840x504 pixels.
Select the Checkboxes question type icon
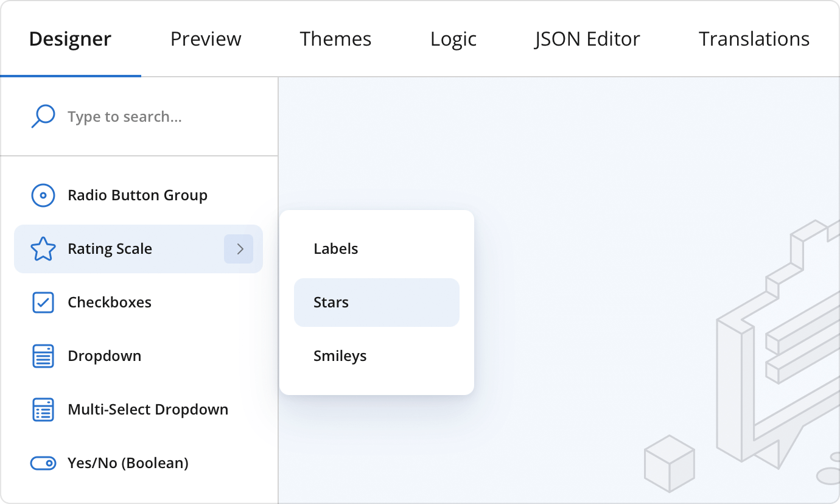(43, 302)
